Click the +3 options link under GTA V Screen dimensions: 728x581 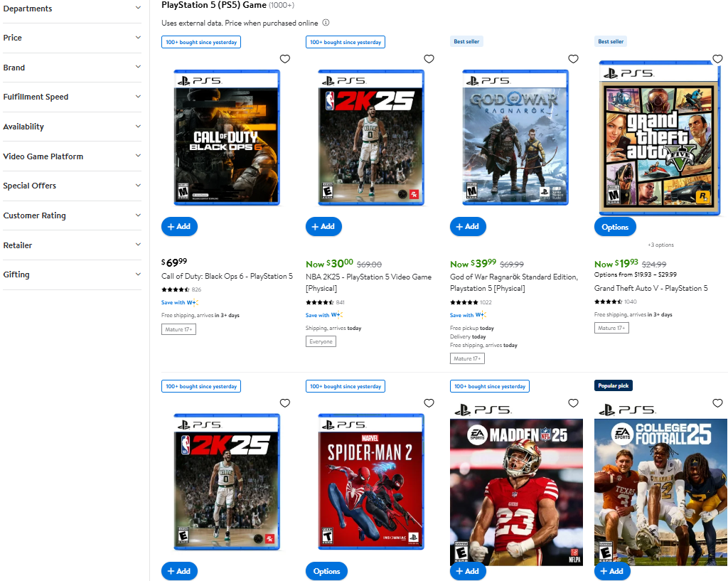(660, 245)
